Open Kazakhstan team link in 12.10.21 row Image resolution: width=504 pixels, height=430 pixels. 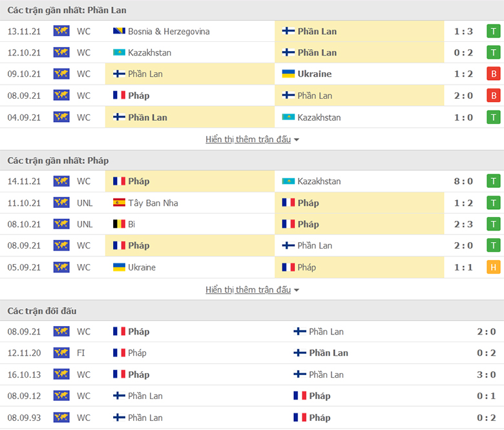(149, 52)
